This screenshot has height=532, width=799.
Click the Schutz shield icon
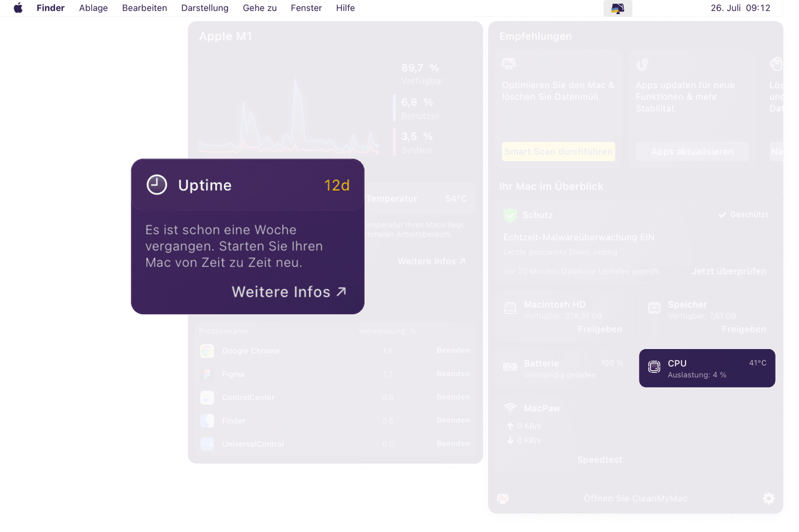pos(510,215)
